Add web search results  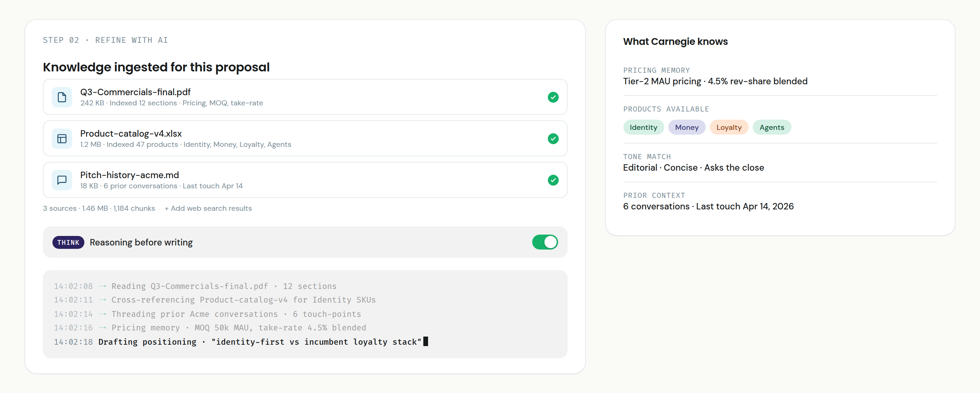click(x=208, y=208)
